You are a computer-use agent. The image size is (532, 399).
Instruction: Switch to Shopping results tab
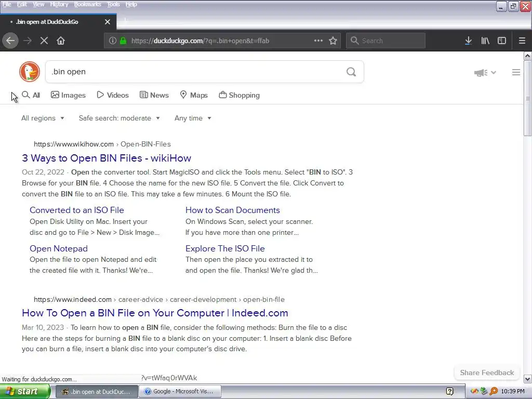click(x=239, y=95)
